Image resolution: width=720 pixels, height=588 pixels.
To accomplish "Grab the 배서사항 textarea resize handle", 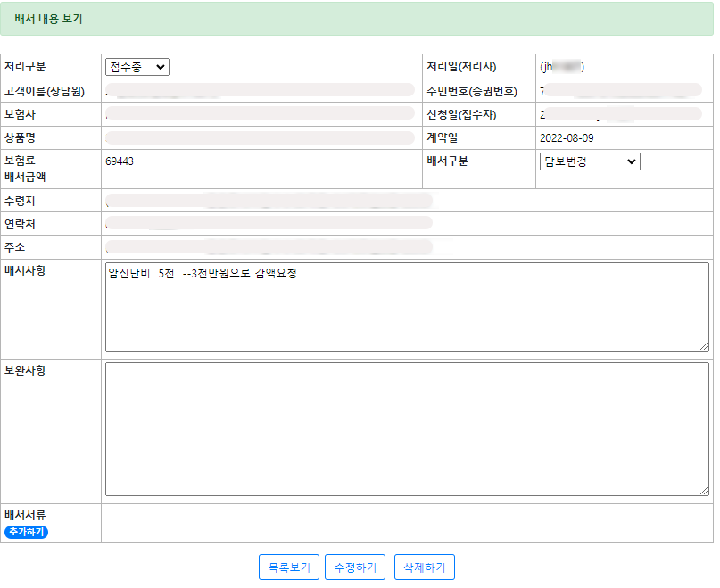I will click(x=704, y=346).
